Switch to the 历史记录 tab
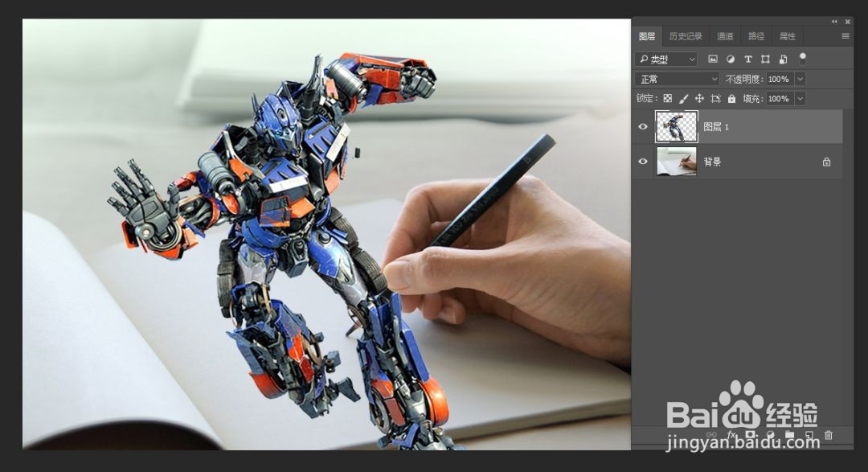 tap(686, 36)
